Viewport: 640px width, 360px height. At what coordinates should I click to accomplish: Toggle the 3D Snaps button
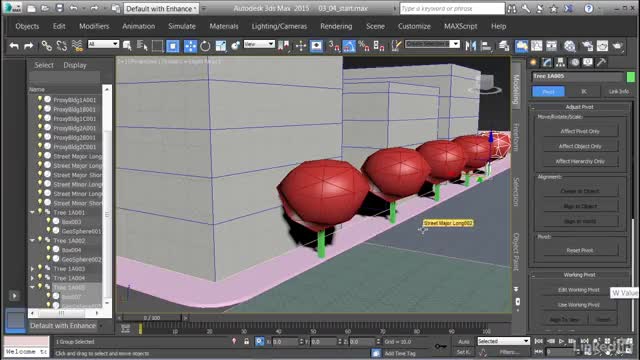tap(334, 46)
